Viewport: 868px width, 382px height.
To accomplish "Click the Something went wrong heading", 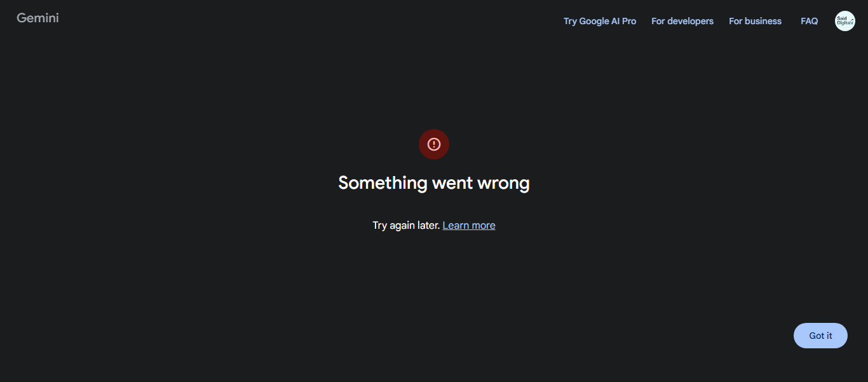I will [x=434, y=183].
